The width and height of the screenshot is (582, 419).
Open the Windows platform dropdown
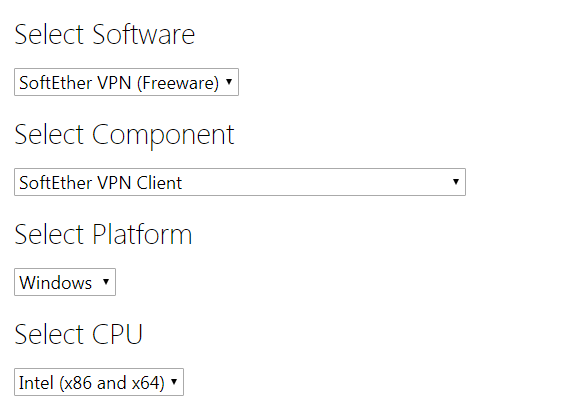65,282
